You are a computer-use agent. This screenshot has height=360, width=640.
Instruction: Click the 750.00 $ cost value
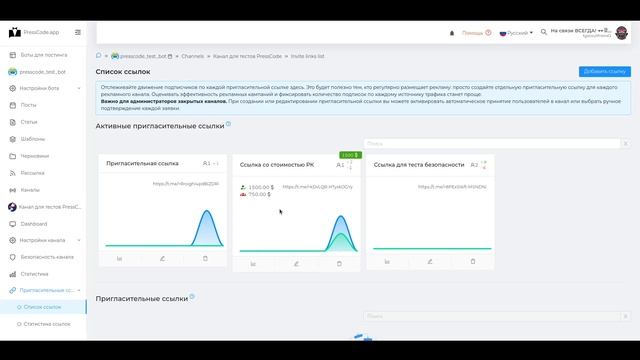259,194
